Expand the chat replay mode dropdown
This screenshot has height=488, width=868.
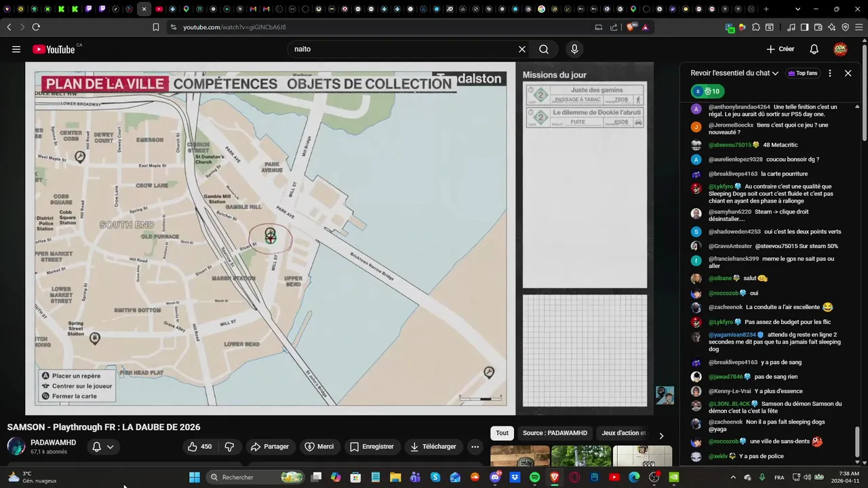(x=734, y=73)
